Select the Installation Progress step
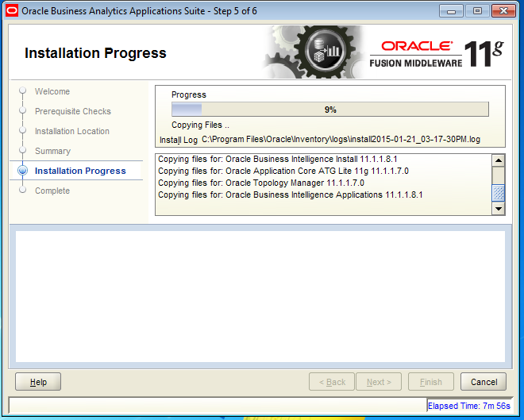The image size is (524, 420). pyautogui.click(x=80, y=171)
